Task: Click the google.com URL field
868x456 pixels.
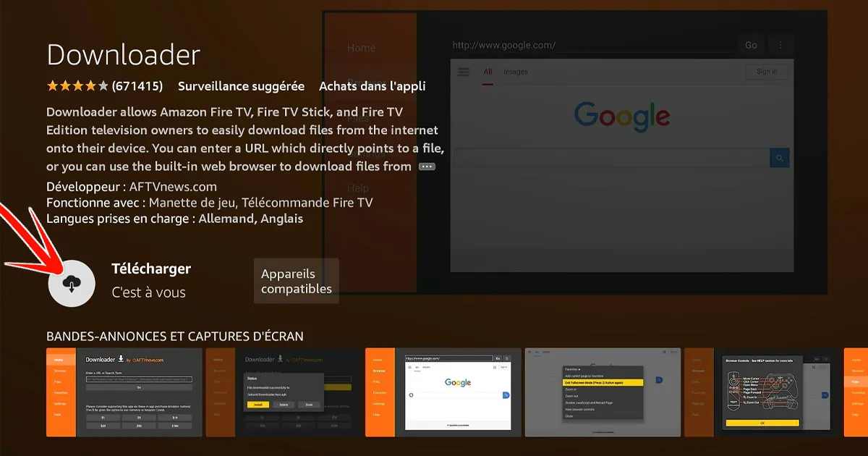Action: [x=590, y=45]
